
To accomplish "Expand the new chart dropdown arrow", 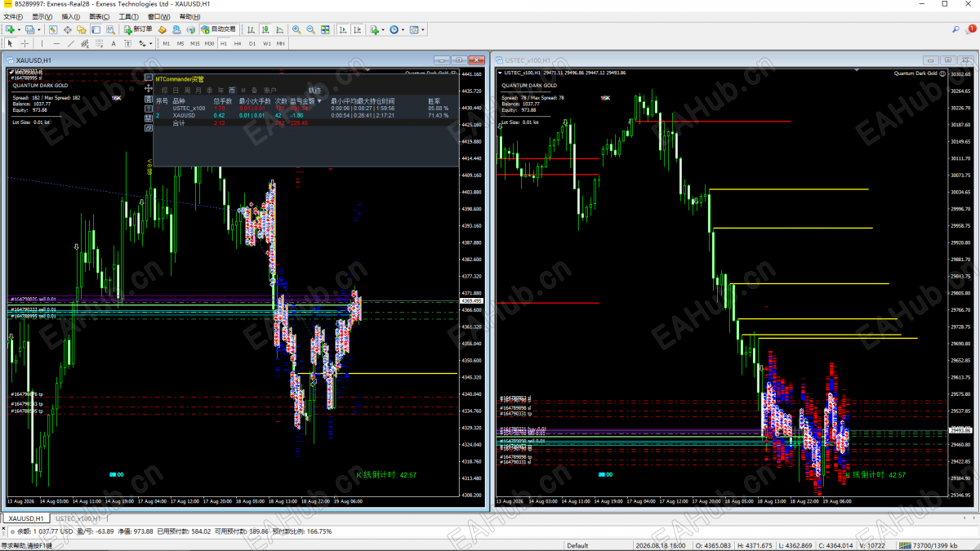I will click(19, 29).
